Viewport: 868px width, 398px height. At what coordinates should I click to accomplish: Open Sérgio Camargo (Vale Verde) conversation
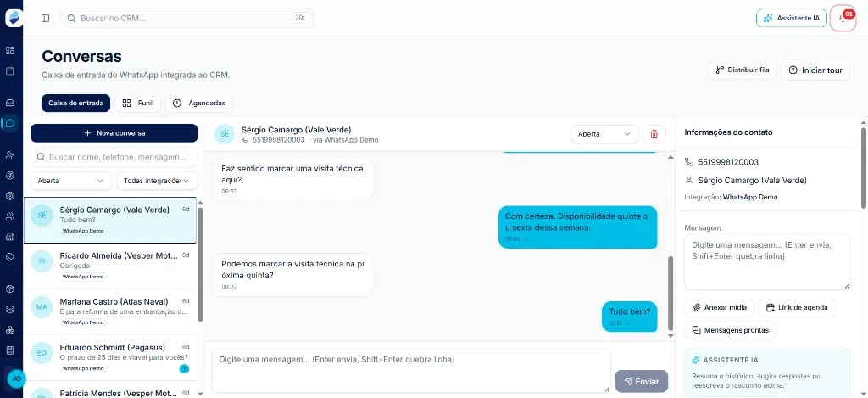click(x=109, y=220)
